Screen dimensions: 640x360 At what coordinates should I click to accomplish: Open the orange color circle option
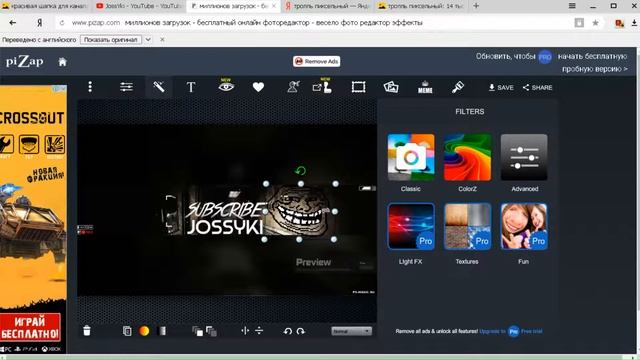(144, 331)
